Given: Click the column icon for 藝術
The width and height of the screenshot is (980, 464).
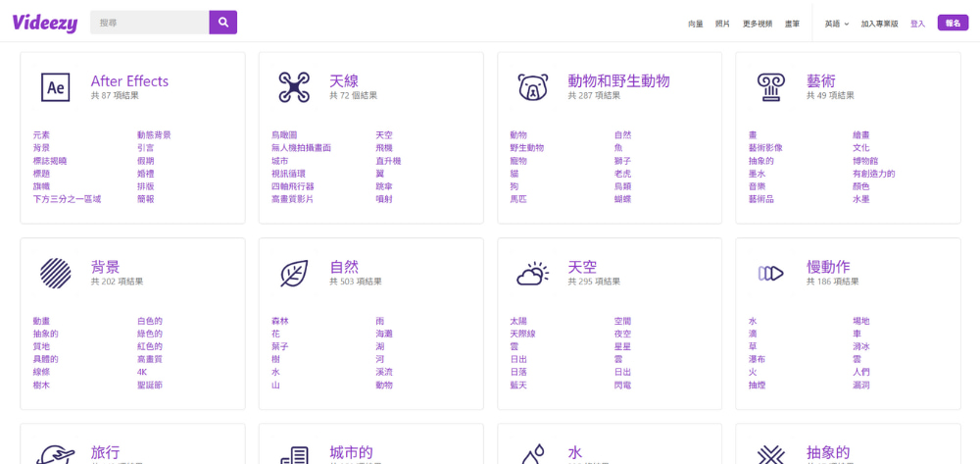Looking at the screenshot, I should (770, 87).
